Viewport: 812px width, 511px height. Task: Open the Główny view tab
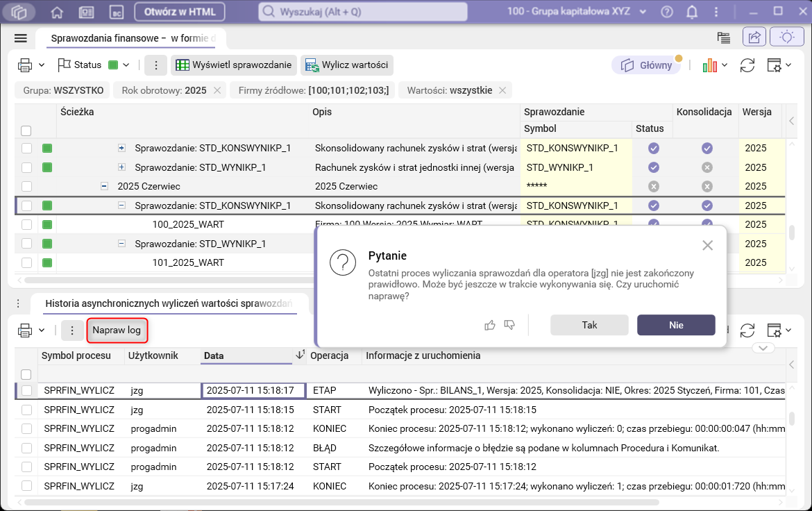[646, 65]
